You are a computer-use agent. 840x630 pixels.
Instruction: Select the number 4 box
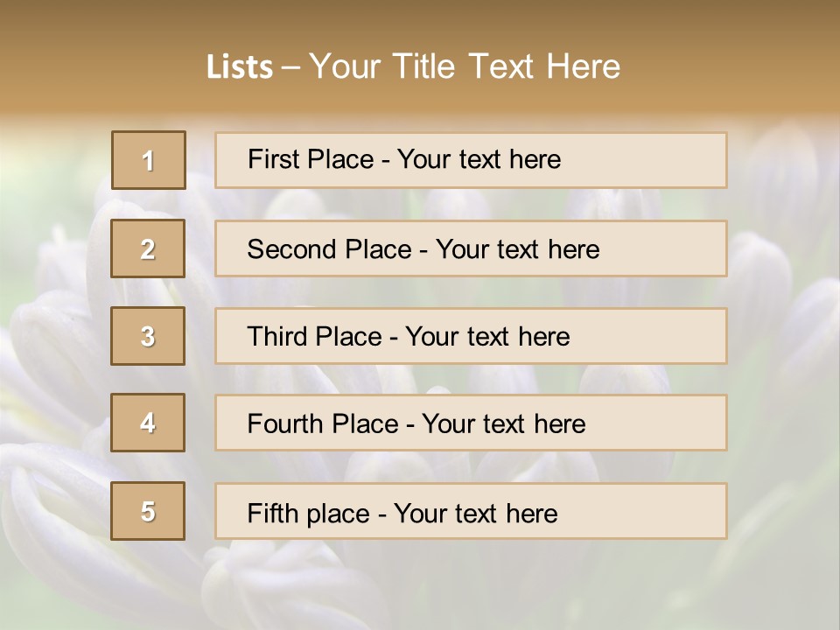pos(148,423)
